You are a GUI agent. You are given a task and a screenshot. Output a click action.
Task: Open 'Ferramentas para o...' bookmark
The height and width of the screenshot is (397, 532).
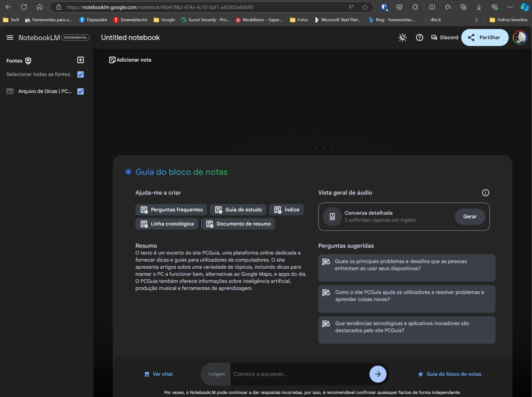pyautogui.click(x=48, y=20)
